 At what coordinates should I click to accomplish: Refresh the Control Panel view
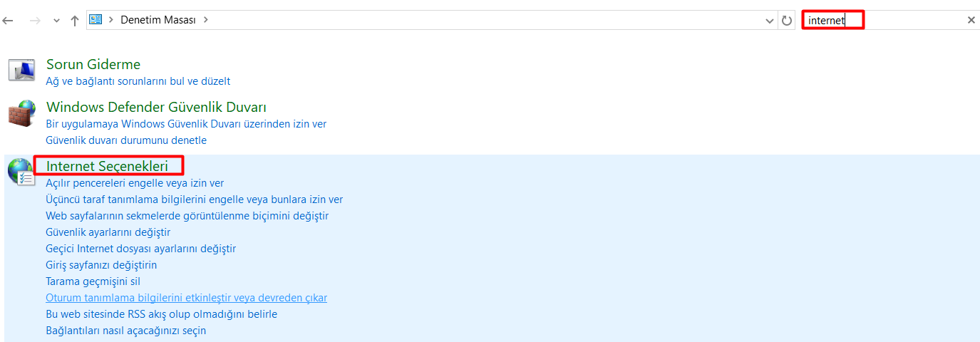[787, 21]
